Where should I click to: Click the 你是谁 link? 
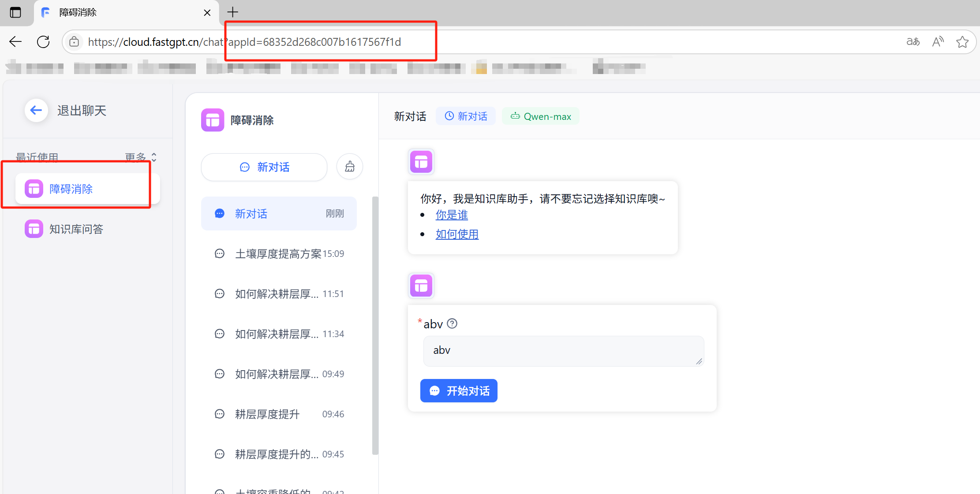(x=451, y=215)
